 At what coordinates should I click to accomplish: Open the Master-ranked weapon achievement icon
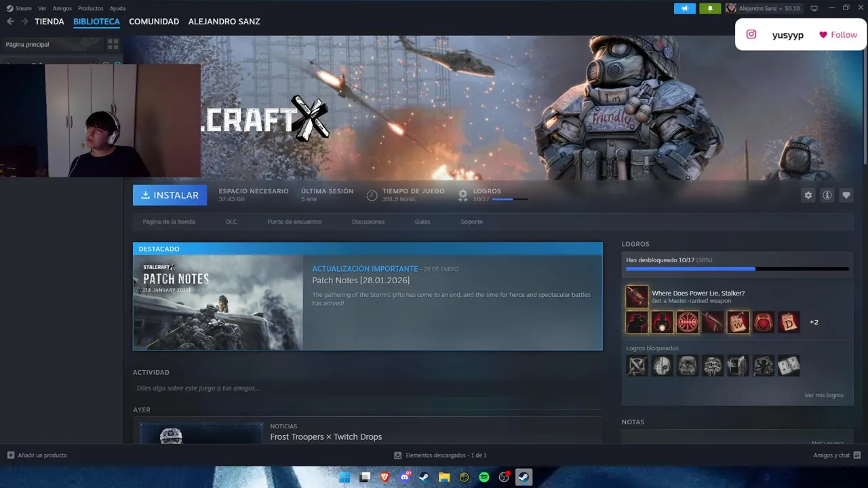[637, 297]
